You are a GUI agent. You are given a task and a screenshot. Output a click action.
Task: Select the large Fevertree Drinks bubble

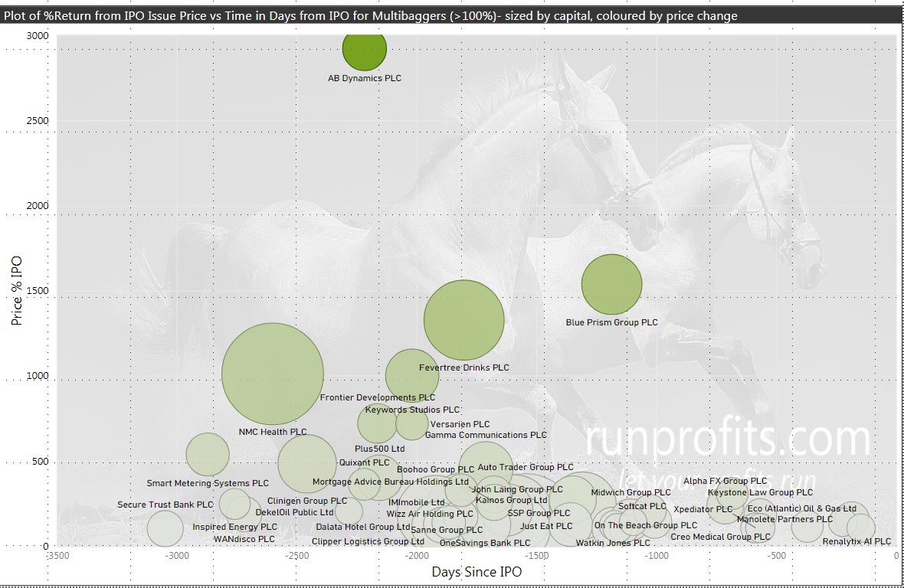[x=463, y=320]
